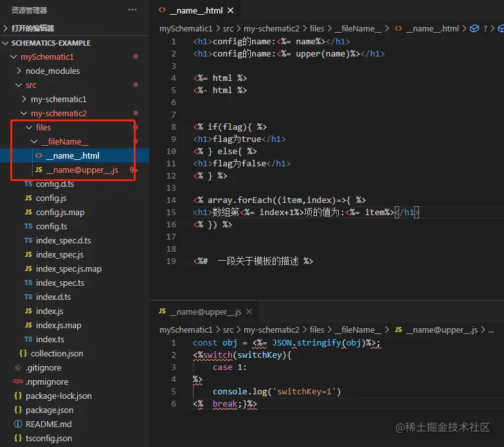This screenshot has width=504, height=447.
Task: Click the info icon of README.md
Action: coord(18,424)
